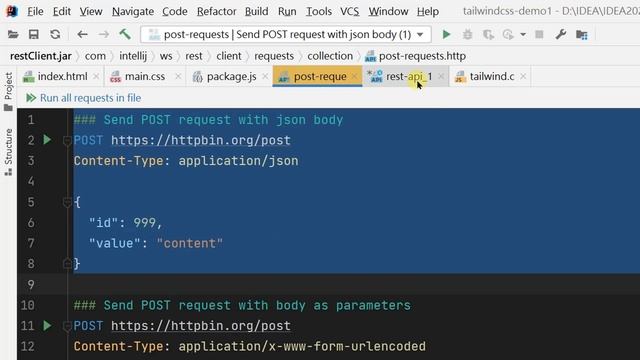Build project with the hammer icon
Image resolution: width=640 pixels, height=360 pixels.
point(125,34)
